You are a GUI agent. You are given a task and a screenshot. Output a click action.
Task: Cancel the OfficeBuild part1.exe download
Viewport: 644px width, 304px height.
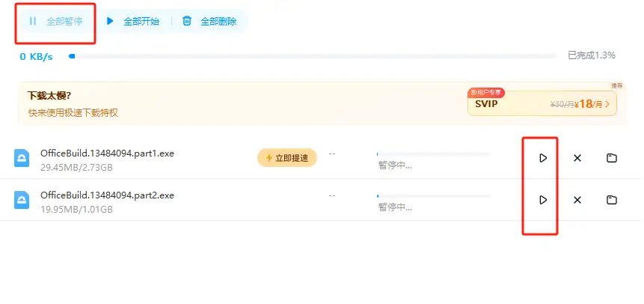[577, 158]
